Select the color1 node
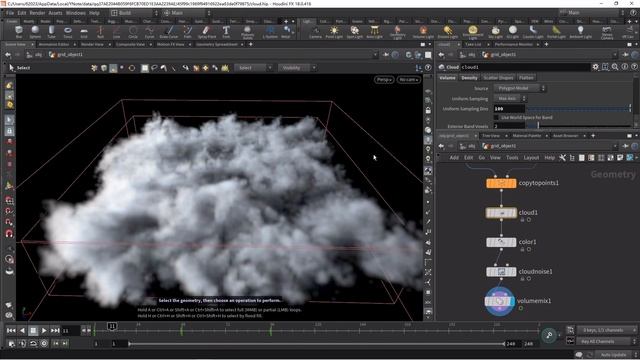The height and width of the screenshot is (360, 640). point(501,242)
